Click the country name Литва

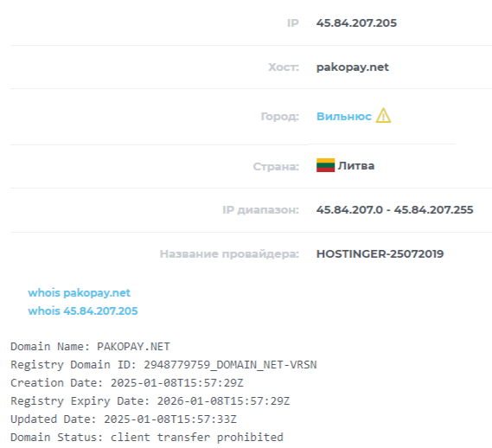(x=356, y=166)
